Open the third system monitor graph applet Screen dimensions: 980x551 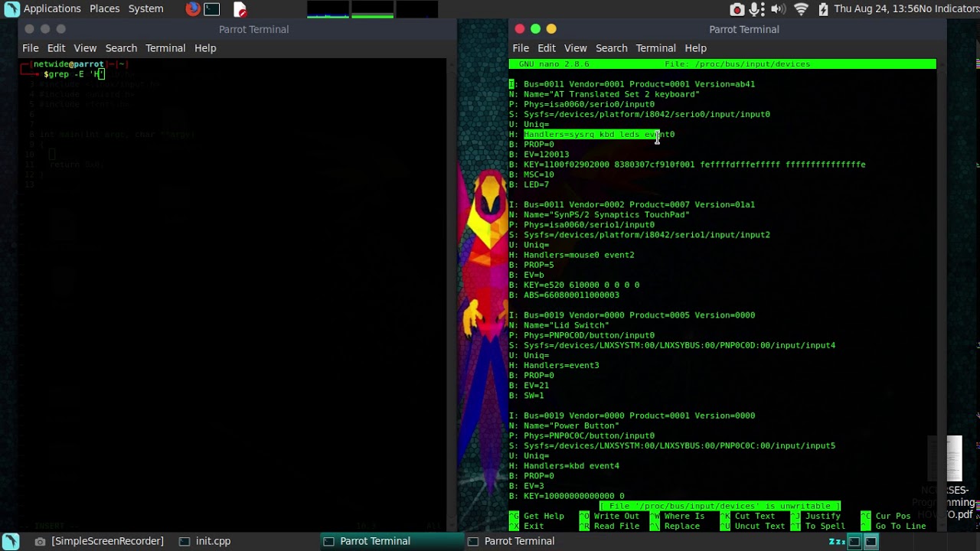point(417,9)
